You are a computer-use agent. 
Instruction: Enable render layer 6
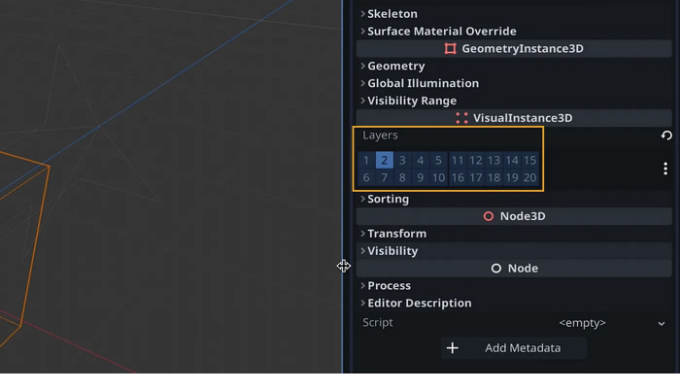(x=366, y=177)
